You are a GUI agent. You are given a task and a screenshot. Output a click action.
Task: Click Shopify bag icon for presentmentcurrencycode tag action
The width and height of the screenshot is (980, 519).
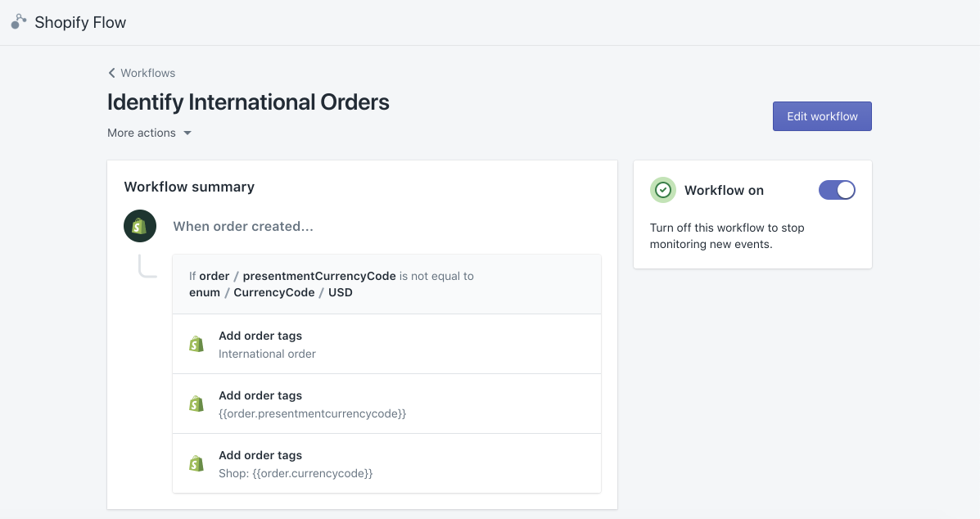(196, 404)
